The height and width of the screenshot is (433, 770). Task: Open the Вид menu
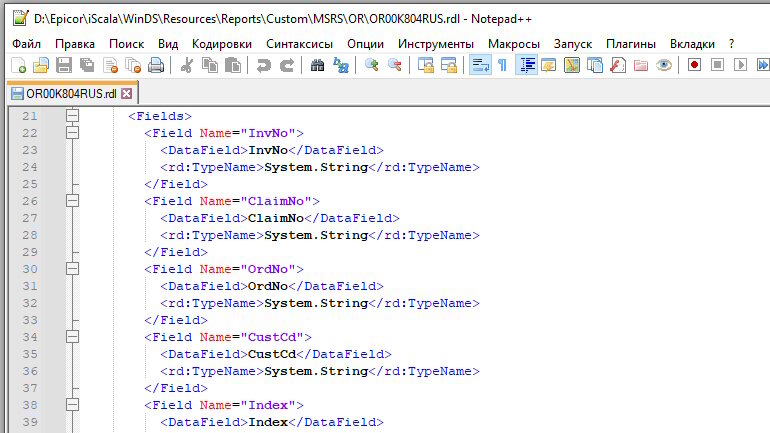click(x=168, y=44)
